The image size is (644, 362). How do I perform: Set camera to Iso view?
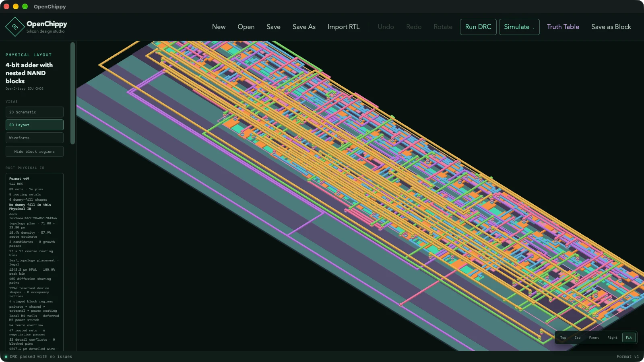click(578, 337)
